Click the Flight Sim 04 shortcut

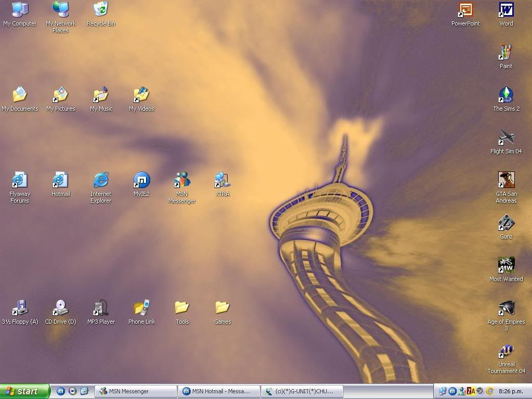coord(506,138)
